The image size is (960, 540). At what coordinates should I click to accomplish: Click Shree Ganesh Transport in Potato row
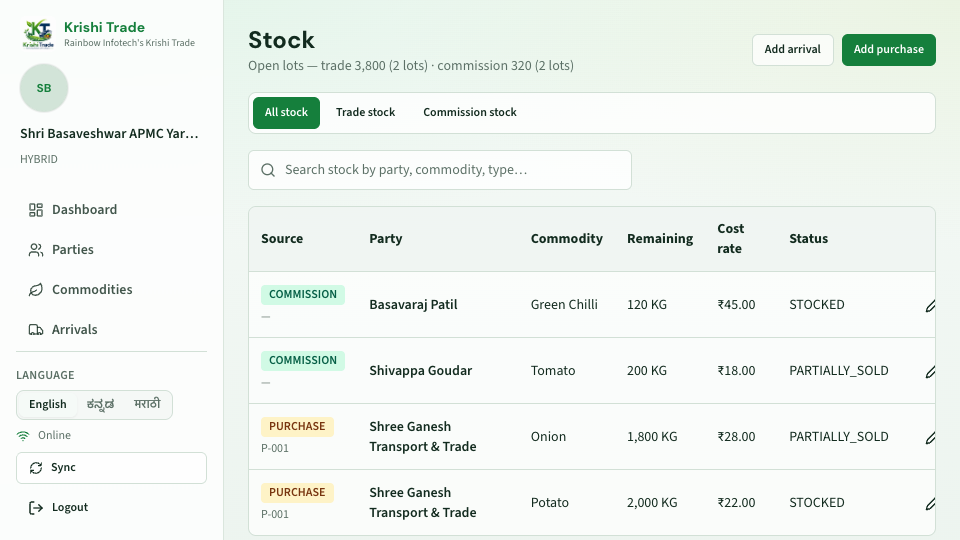[422, 503]
